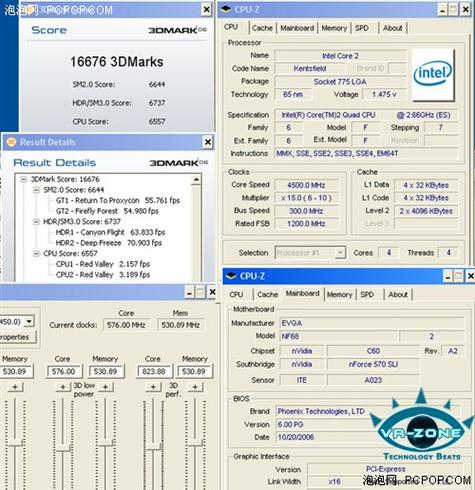475x490 pixels.
Task: Open SPD tab in upper CPU-Z window
Action: 362,28
